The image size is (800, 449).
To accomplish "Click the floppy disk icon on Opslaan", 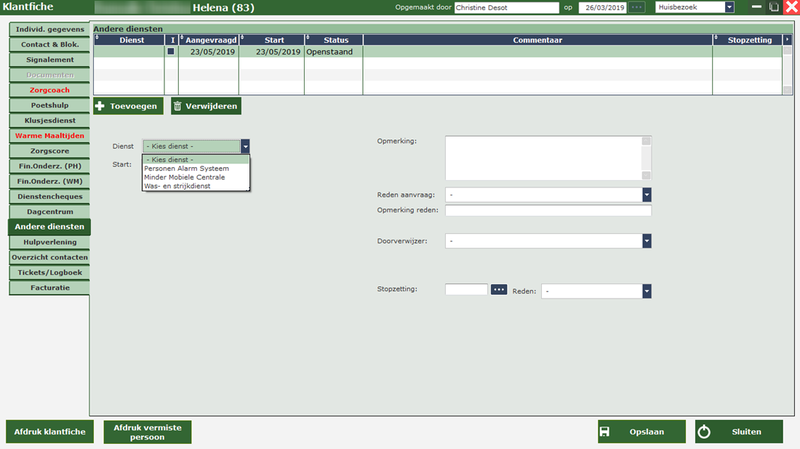I will (x=605, y=432).
